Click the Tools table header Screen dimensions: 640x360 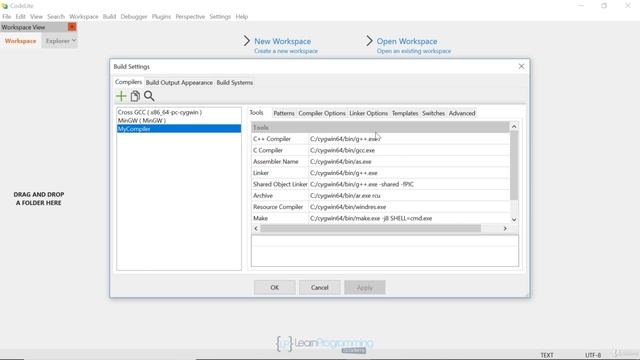pyautogui.click(x=380, y=127)
